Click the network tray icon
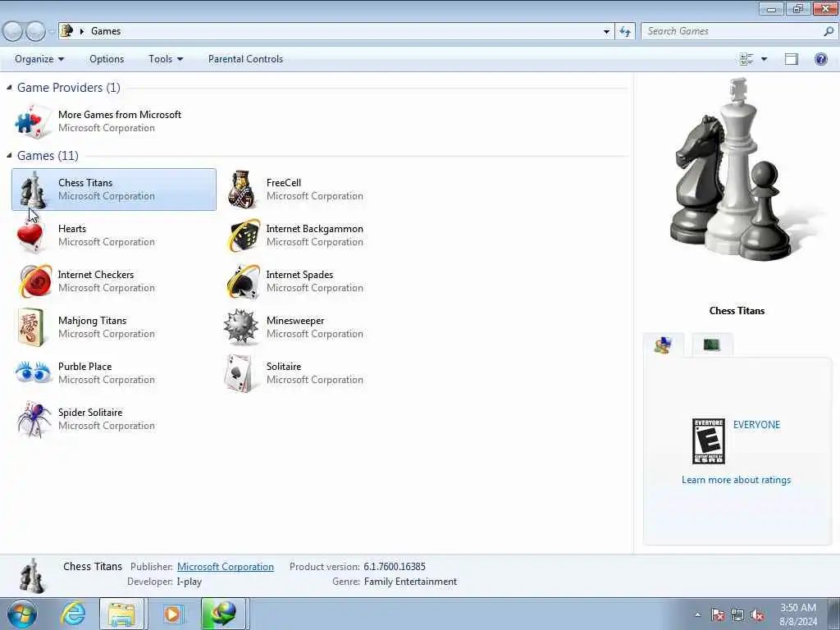840x630 pixels. coord(737,614)
